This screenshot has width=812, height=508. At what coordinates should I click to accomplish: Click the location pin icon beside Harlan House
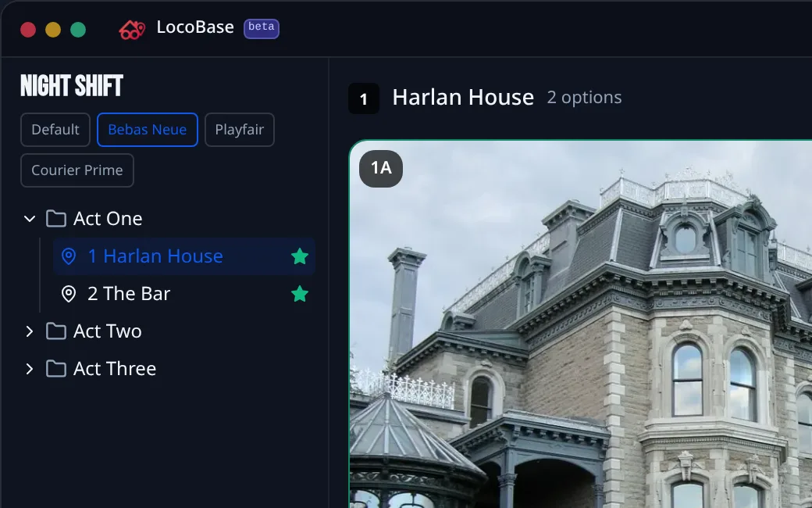point(69,256)
